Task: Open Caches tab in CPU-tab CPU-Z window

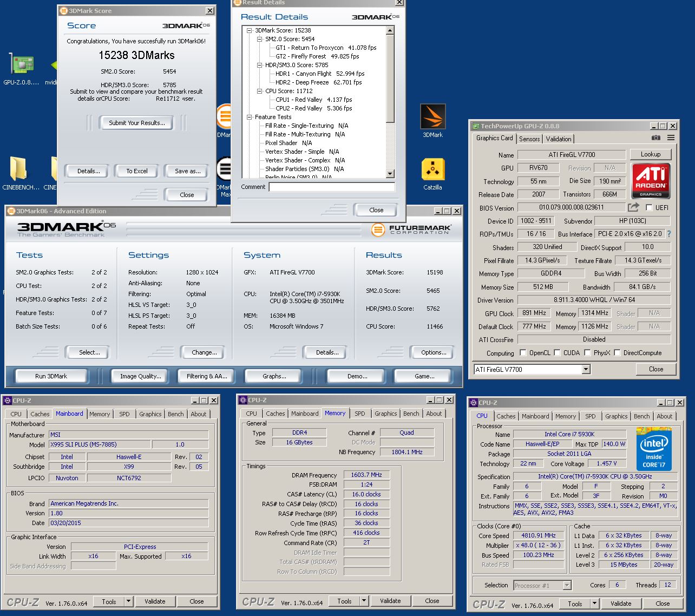Action: [x=506, y=416]
